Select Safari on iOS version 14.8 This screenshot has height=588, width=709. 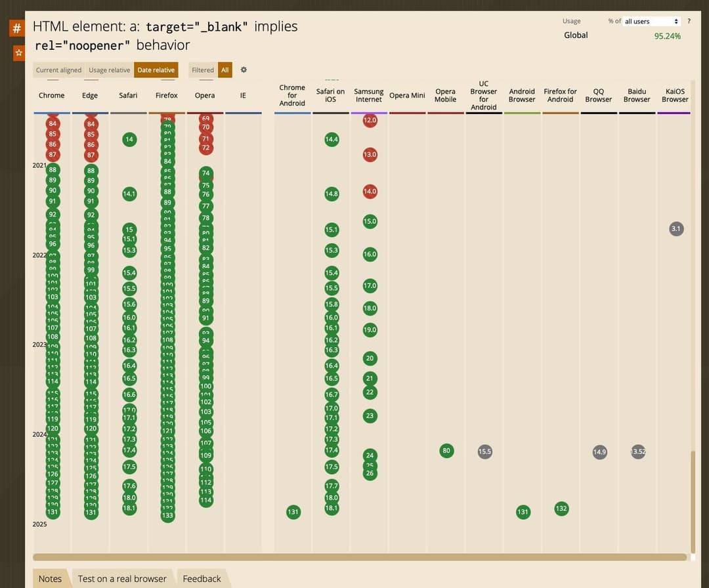332,194
